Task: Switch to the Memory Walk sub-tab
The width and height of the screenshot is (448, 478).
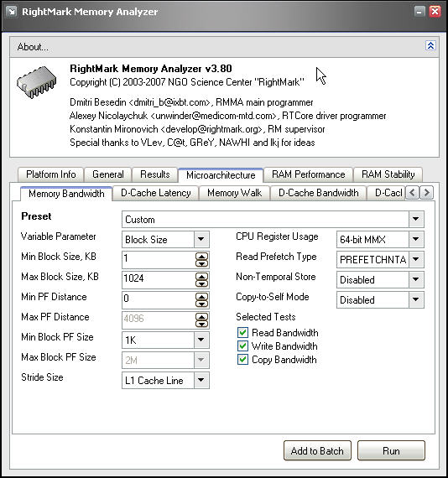Action: pos(234,193)
